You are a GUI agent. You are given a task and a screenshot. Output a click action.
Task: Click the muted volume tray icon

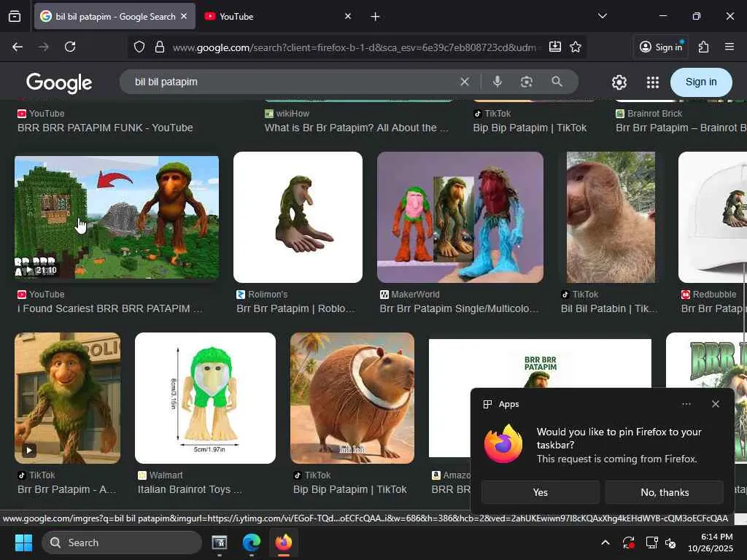671,542
